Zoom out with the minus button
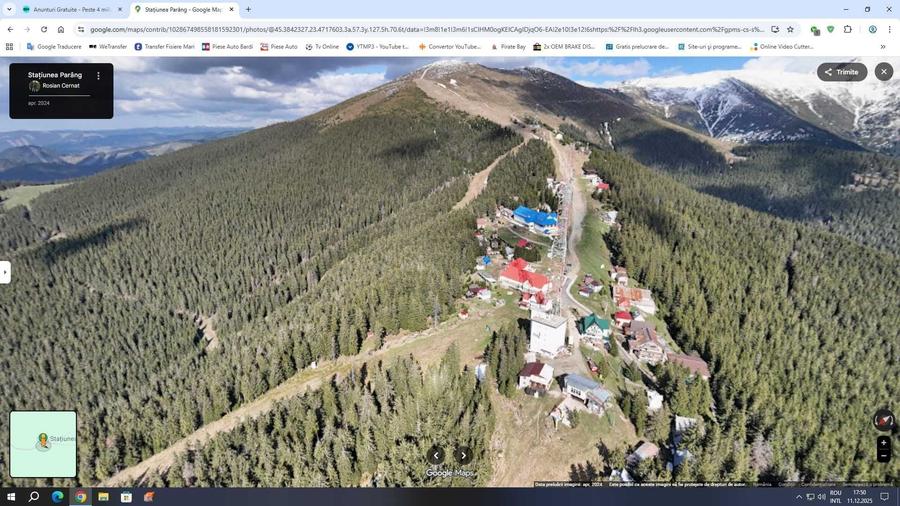 tap(883, 456)
